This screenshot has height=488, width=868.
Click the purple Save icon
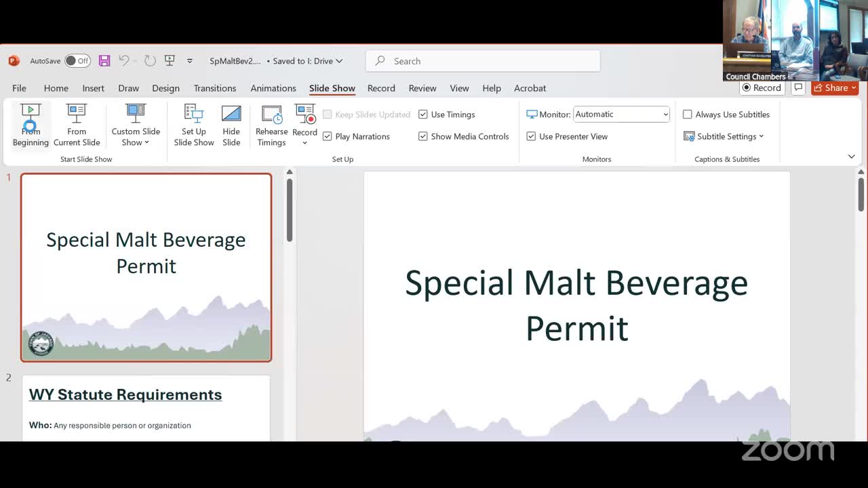click(104, 61)
